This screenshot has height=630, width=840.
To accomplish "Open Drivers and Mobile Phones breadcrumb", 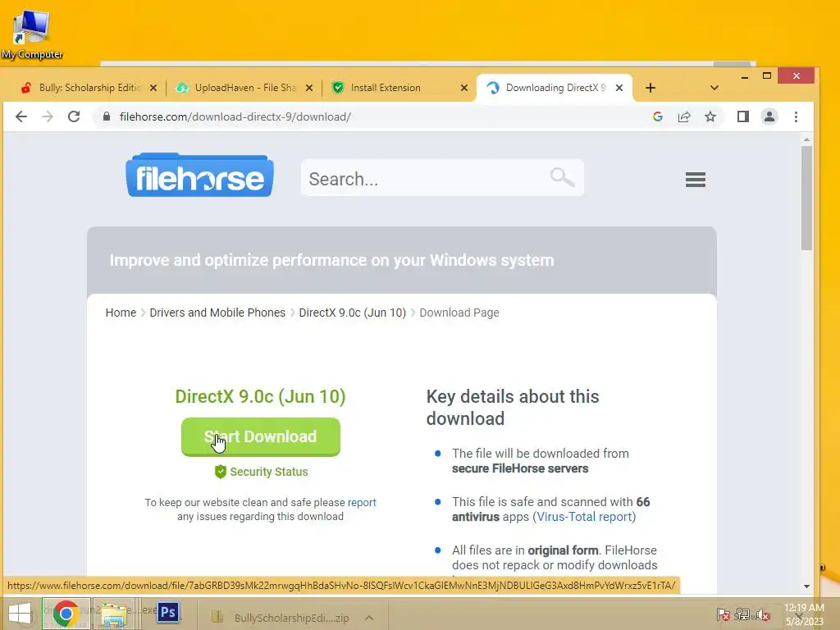I will pyautogui.click(x=217, y=313).
